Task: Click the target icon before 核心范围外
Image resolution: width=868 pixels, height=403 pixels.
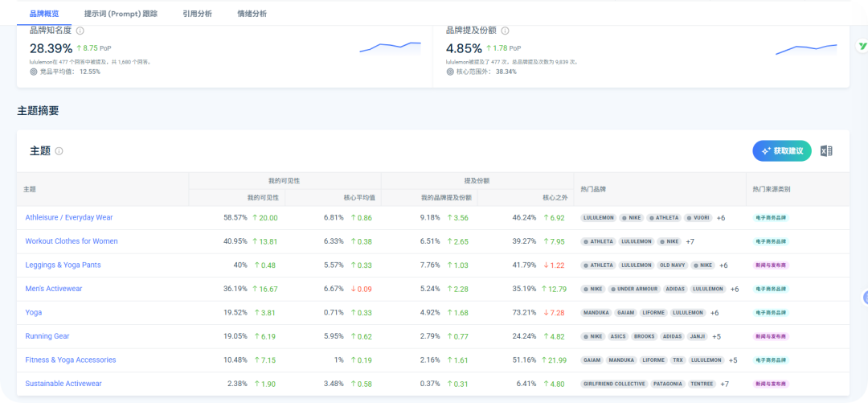Action: click(450, 72)
